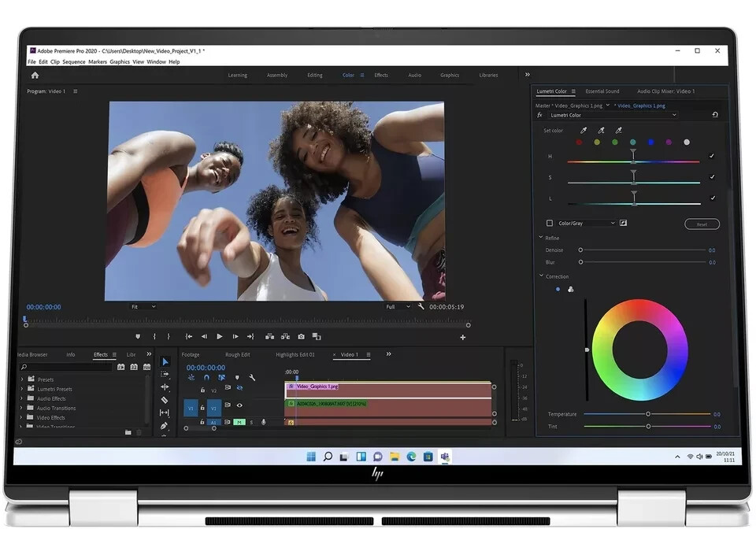
Task: Open the comparison view button
Action: (x=317, y=336)
